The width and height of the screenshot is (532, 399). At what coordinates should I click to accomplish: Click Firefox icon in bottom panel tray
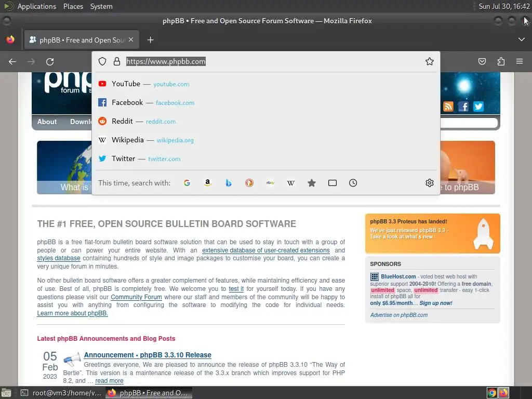[x=503, y=393]
